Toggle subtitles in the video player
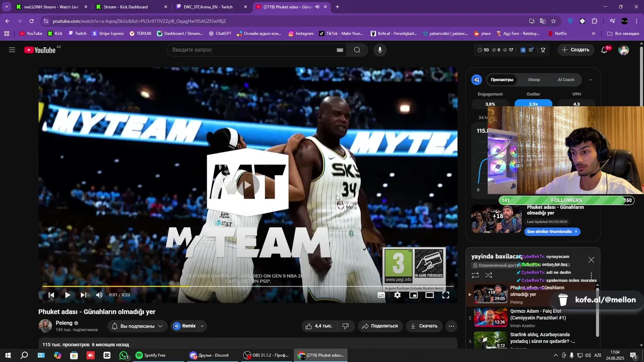The height and width of the screenshot is (362, 644). (381, 295)
